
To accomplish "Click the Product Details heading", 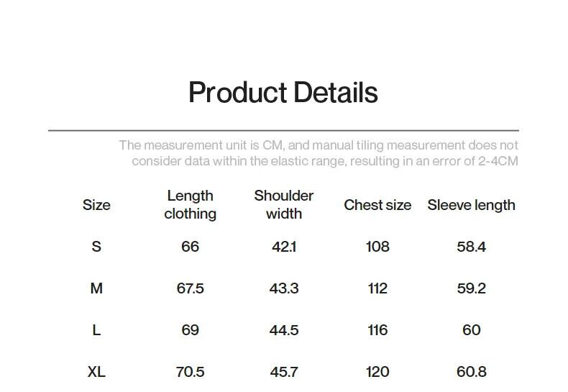I will (x=283, y=93).
